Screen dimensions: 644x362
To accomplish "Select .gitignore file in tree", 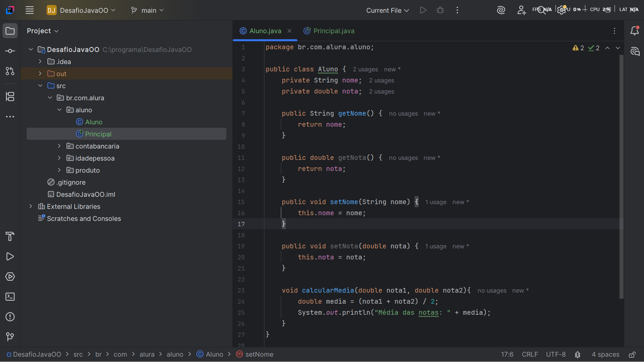I will coord(66,182).
